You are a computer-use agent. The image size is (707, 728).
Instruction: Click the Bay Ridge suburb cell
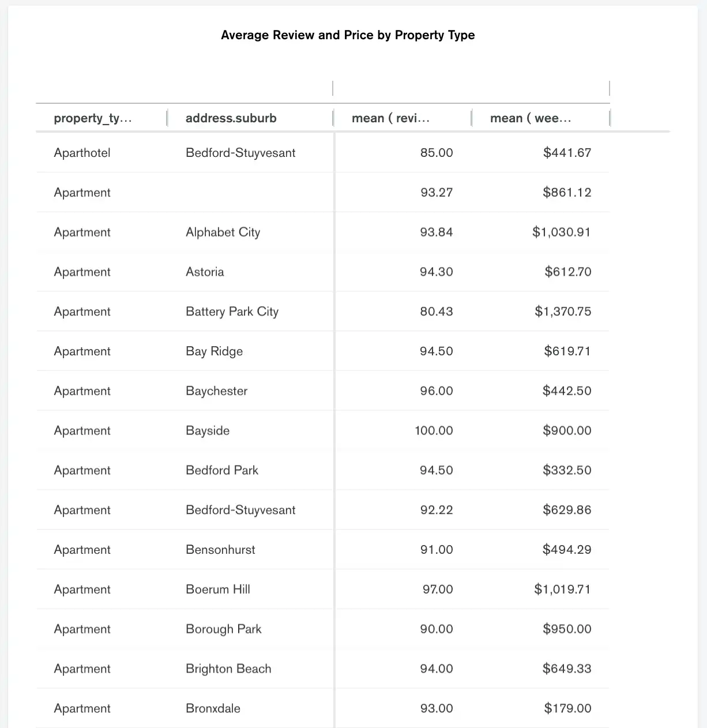(214, 351)
